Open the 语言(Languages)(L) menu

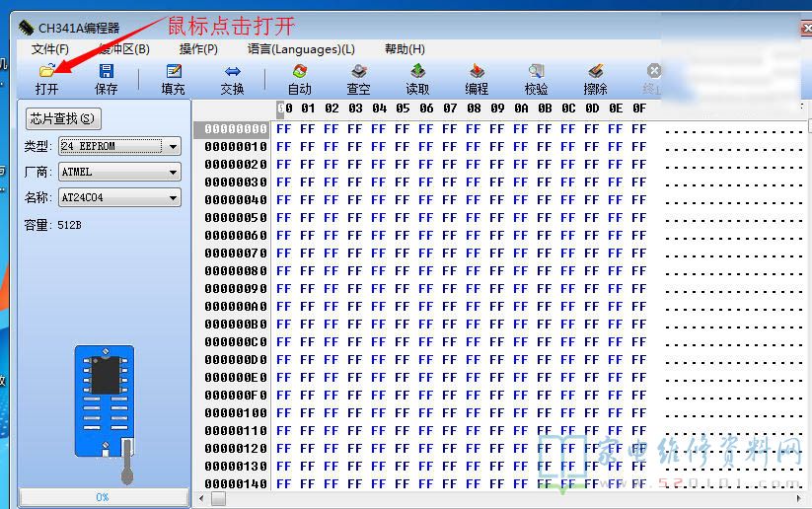[301, 48]
